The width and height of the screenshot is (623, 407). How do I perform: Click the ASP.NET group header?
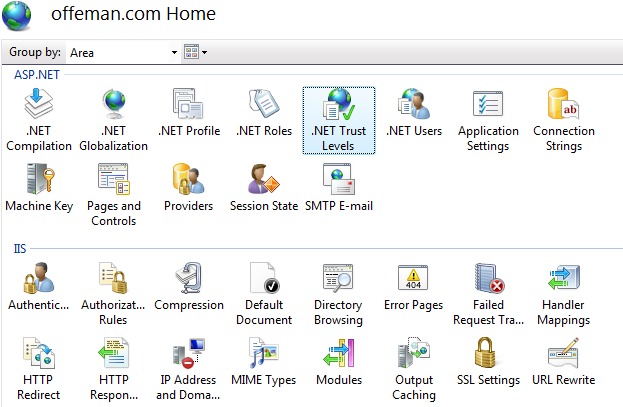(x=37, y=75)
